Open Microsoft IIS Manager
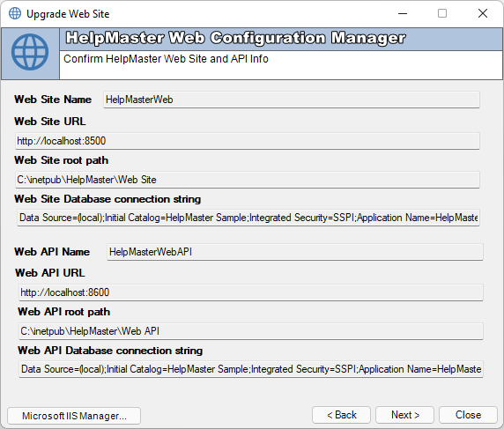The height and width of the screenshot is (429, 504). [74, 416]
